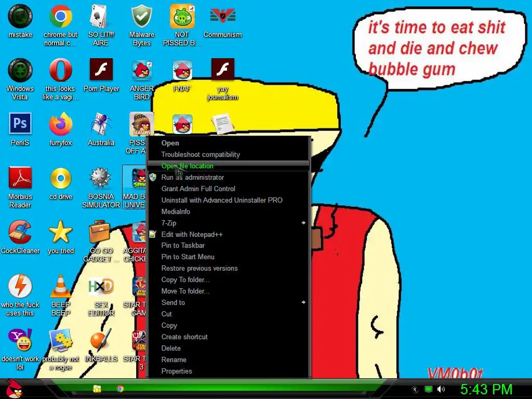Select Create shortcut
Screen dimensions: 532x399
click(229, 337)
